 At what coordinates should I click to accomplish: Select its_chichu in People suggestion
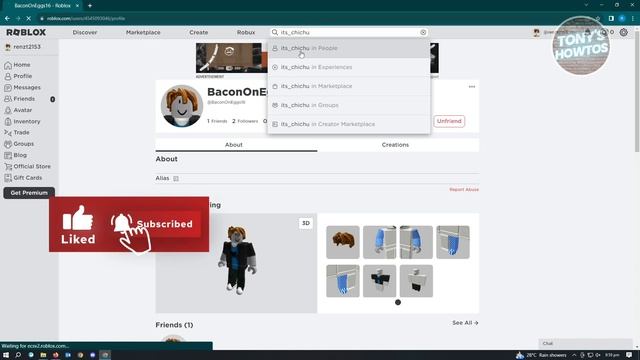click(x=349, y=48)
